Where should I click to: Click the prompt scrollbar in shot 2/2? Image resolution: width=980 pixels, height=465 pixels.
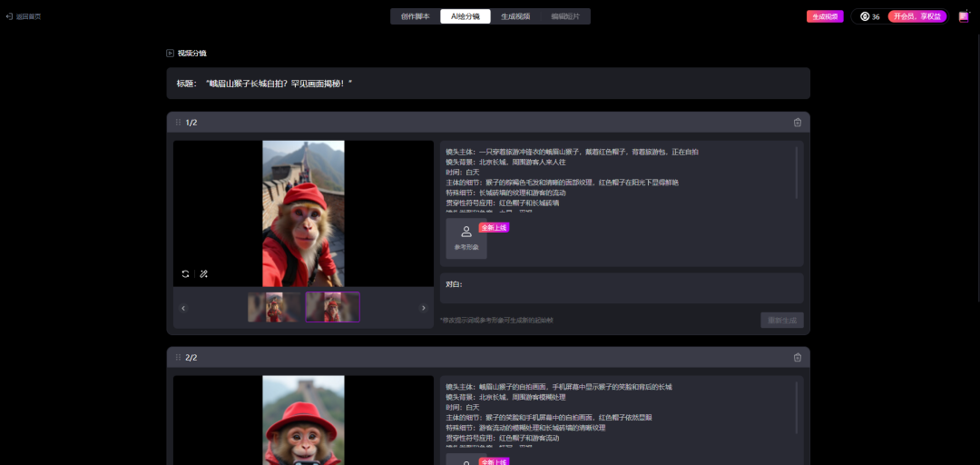(x=797, y=408)
